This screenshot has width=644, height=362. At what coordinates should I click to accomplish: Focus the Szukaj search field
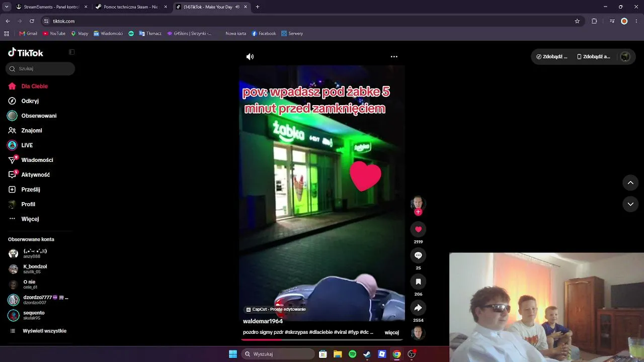40,69
